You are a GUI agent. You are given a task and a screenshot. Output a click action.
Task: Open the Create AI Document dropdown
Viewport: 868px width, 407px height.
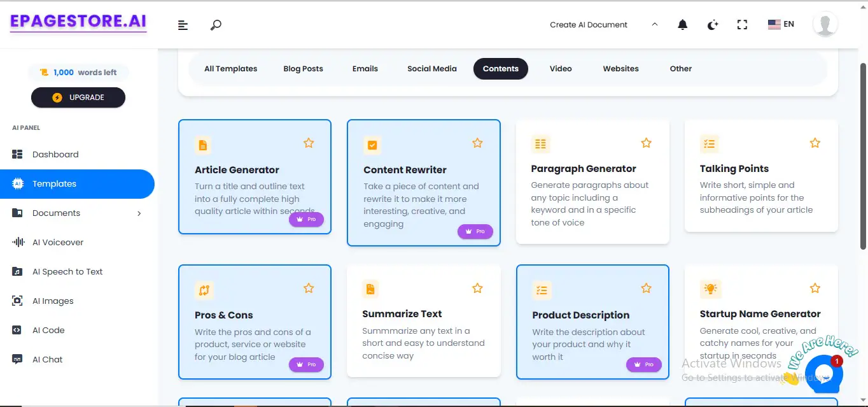pos(603,25)
